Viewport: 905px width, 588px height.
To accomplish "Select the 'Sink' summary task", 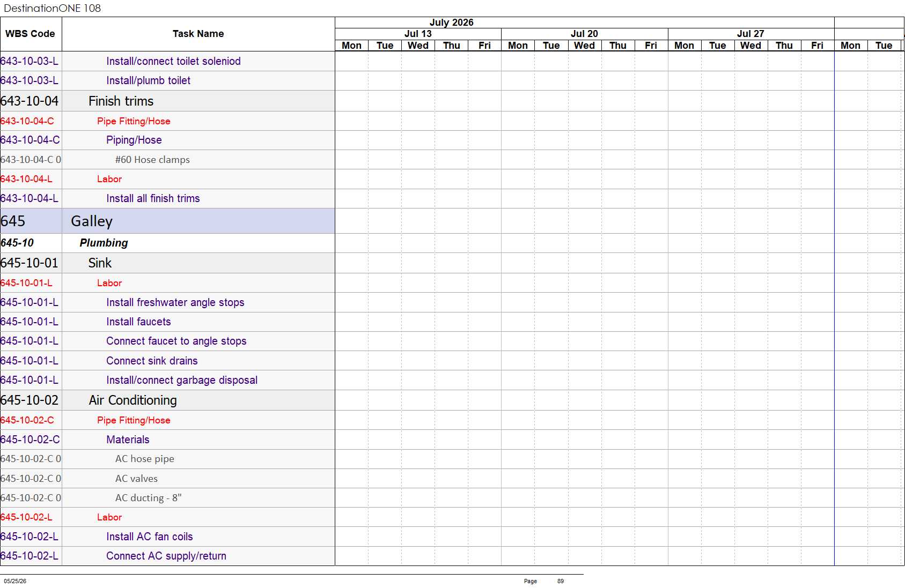I will (x=100, y=263).
